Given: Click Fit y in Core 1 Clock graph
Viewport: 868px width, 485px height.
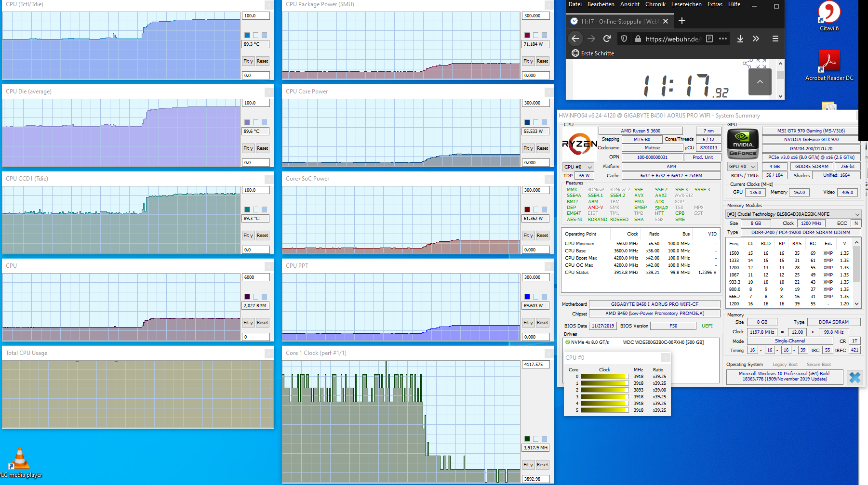Looking at the screenshot, I should coord(528,465).
